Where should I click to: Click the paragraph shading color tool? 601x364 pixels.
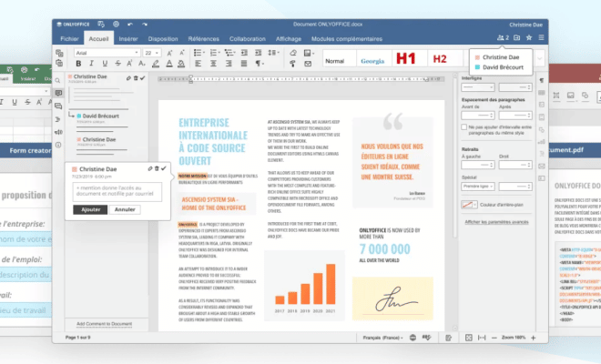pos(181,64)
